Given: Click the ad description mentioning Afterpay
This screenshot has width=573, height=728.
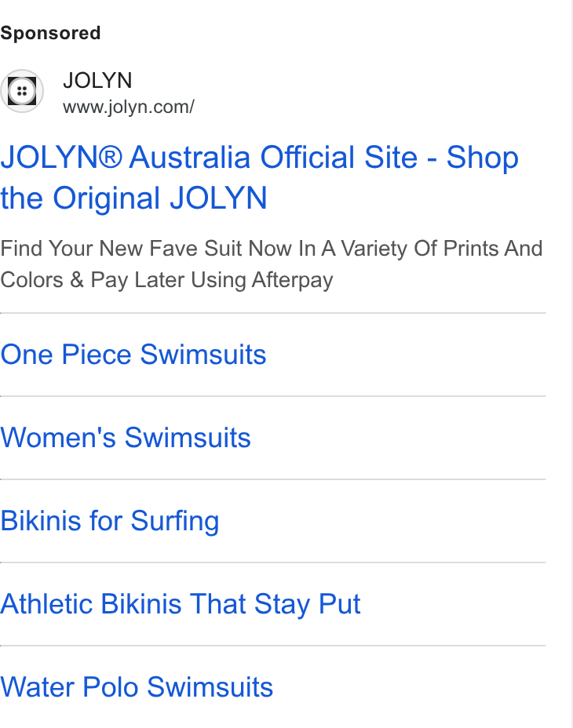Looking at the screenshot, I should pyautogui.click(x=272, y=264).
